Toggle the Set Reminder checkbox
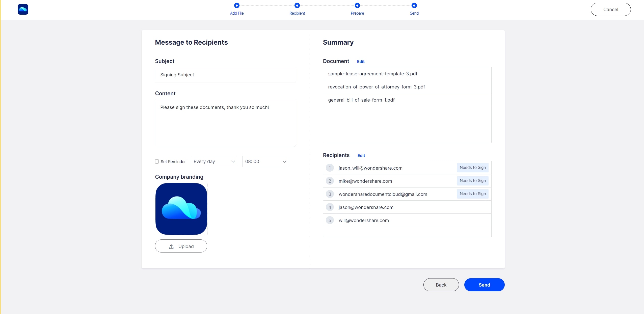The image size is (644, 314). point(157,161)
